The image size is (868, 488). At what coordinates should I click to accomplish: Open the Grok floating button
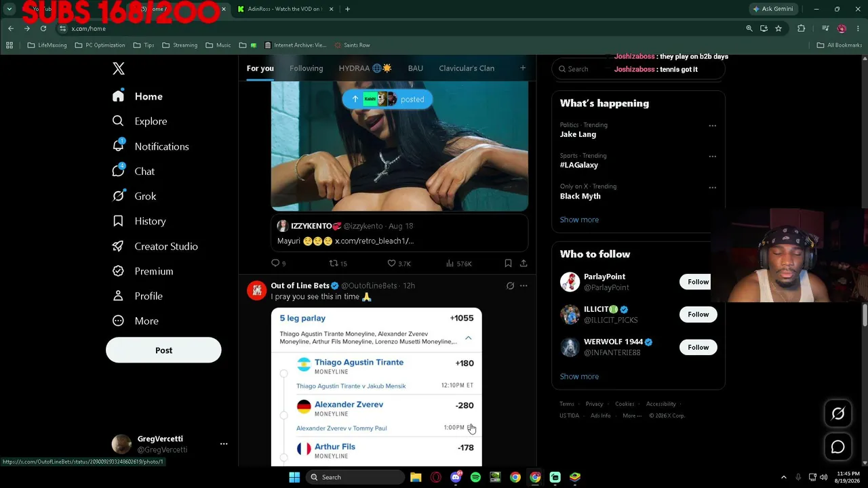[x=838, y=413]
